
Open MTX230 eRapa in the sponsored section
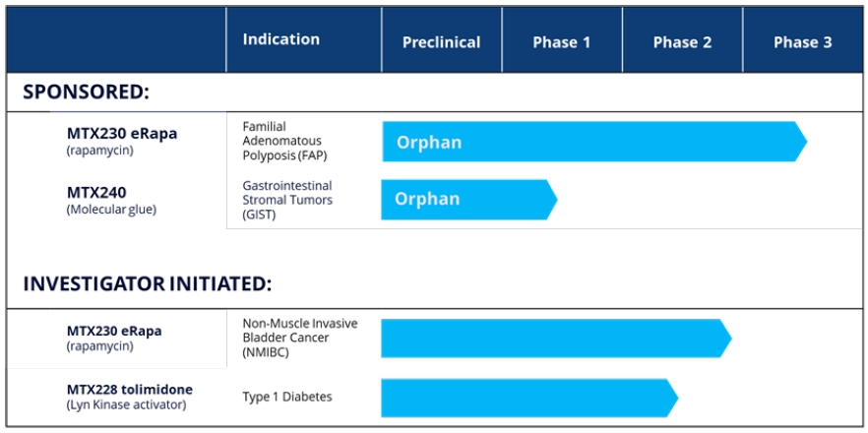[x=122, y=134]
